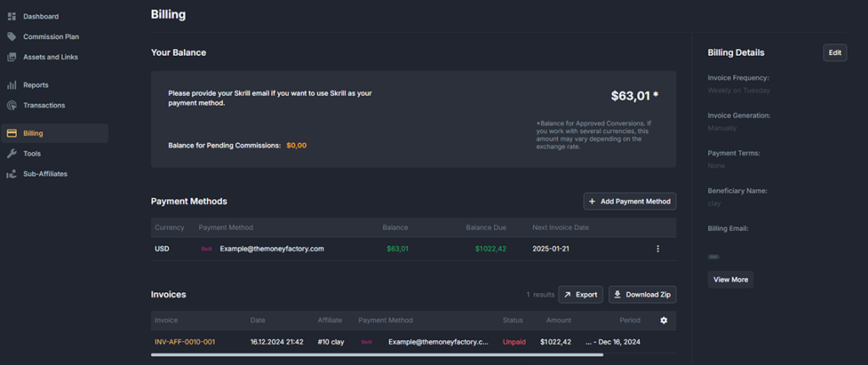
Task: Download invoices as Zip
Action: [642, 295]
